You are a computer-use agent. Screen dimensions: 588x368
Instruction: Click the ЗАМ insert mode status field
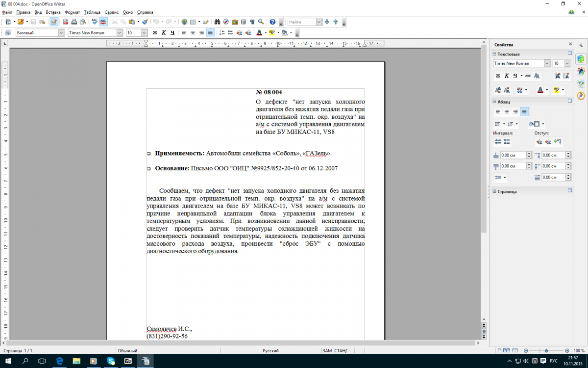(327, 351)
